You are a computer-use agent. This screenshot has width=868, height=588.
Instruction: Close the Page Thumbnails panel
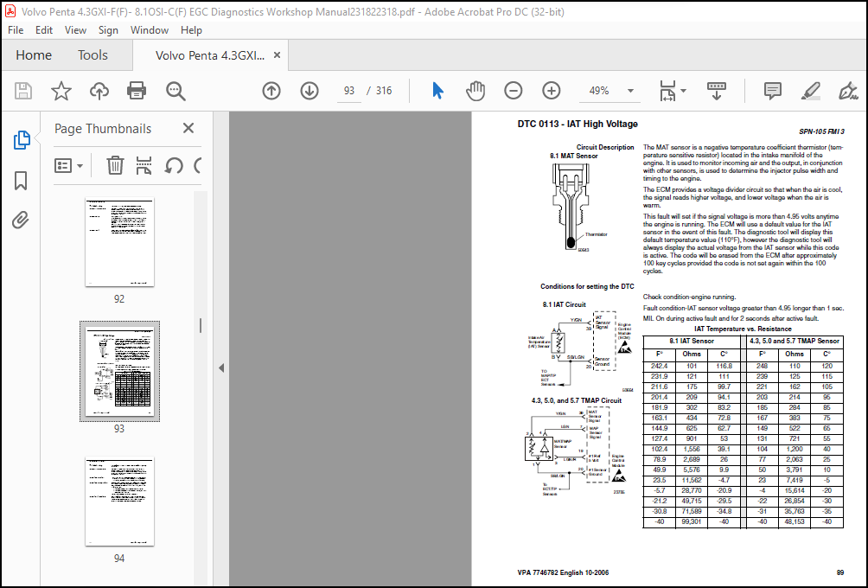click(188, 129)
